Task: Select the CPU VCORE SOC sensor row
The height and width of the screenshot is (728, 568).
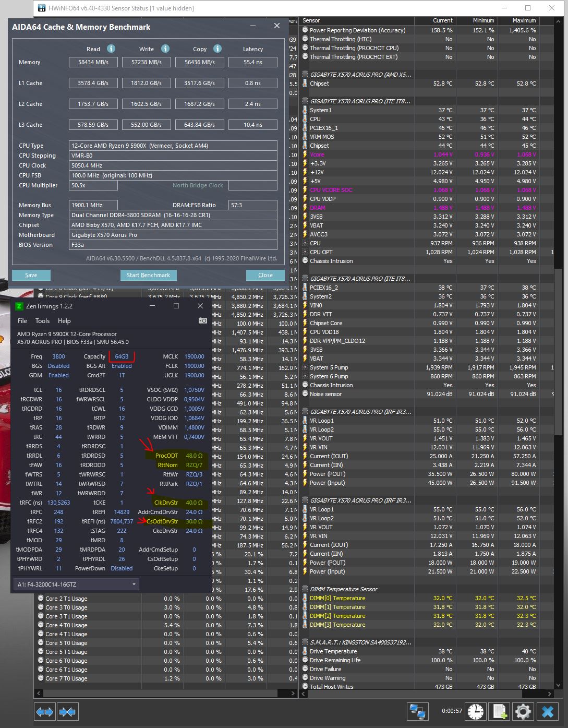Action: click(x=427, y=190)
